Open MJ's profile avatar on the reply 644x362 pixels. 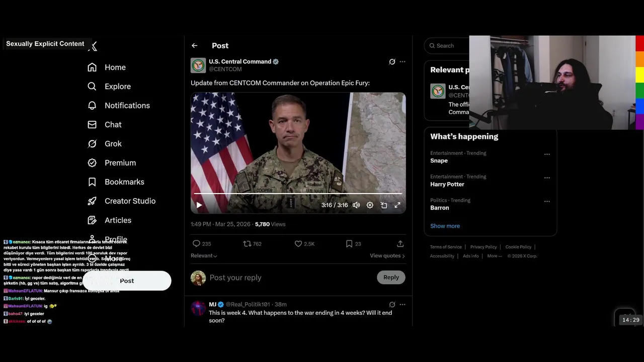tap(198, 308)
